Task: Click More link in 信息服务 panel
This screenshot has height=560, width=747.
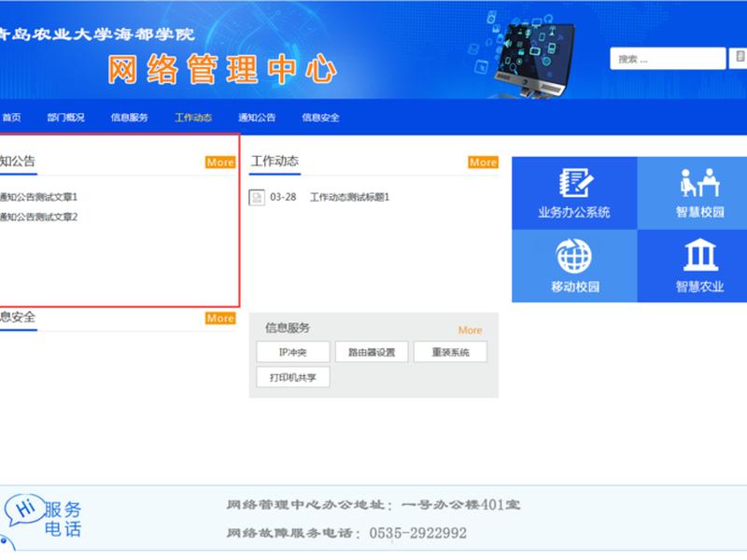Action: 470,330
